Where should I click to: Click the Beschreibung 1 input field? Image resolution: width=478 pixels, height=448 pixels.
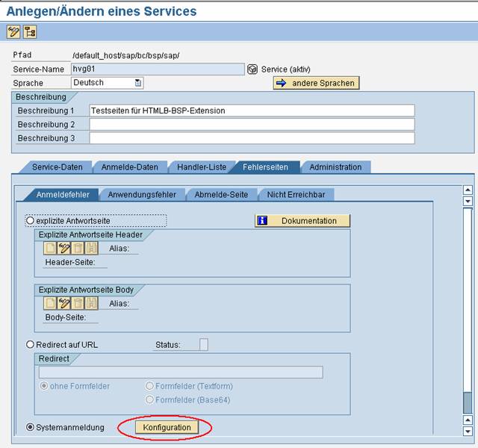pyautogui.click(x=252, y=111)
